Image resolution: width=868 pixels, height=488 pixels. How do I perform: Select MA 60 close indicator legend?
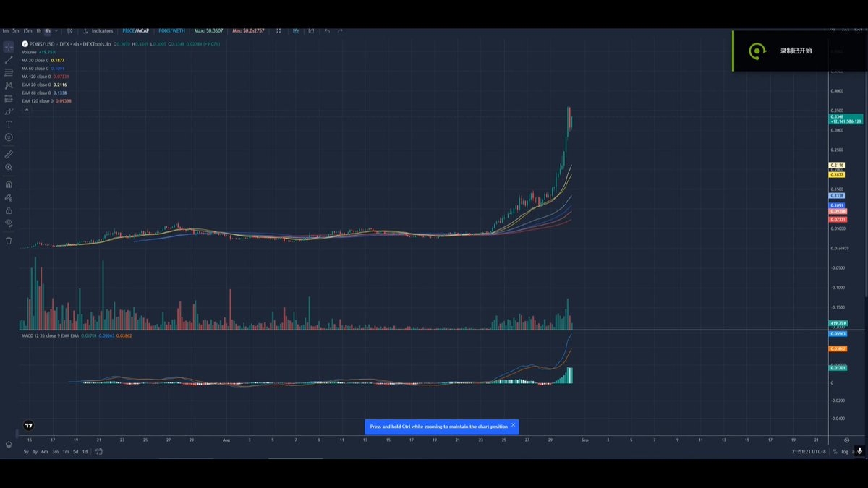tap(43, 68)
